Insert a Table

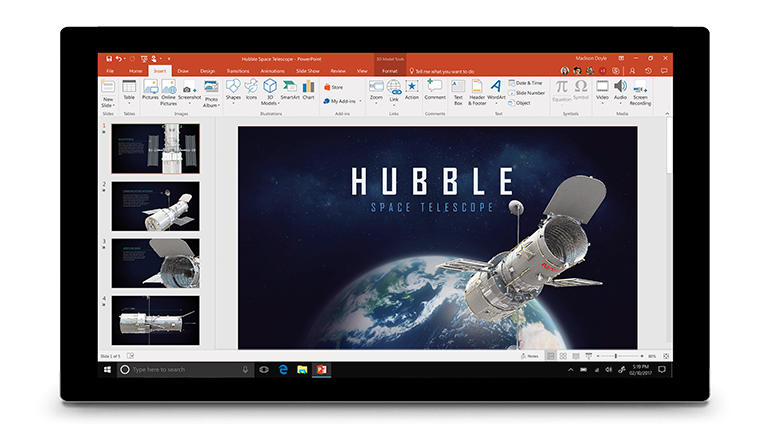click(129, 90)
